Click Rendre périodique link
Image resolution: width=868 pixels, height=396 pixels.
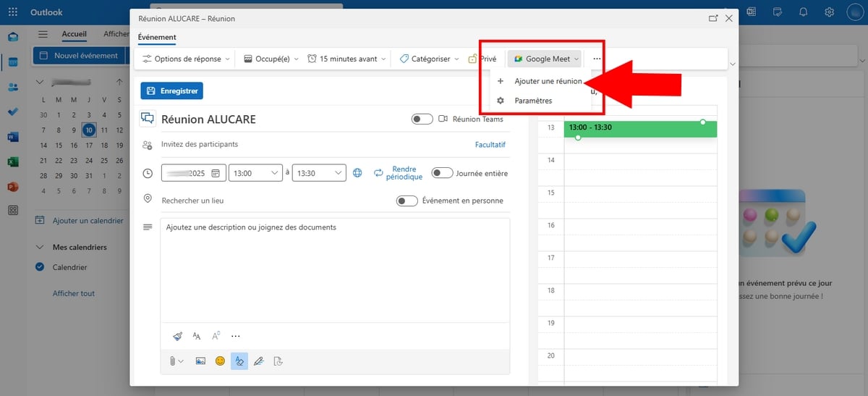[398, 173]
